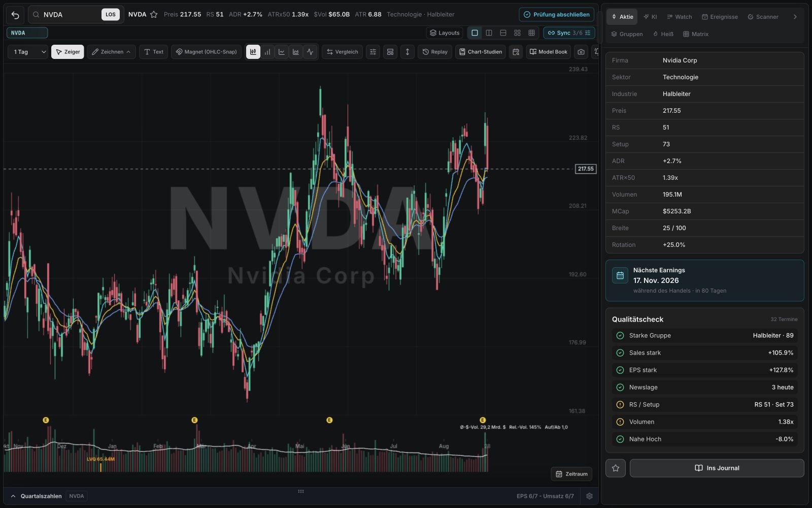Switch to area chart type icon
Viewport: 812px width, 508px height.
[296, 52]
